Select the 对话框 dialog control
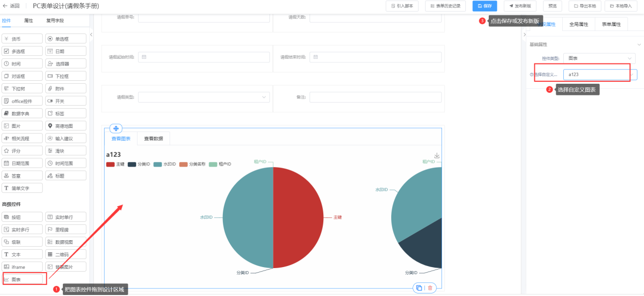The height and width of the screenshot is (296, 644). pyautogui.click(x=22, y=76)
